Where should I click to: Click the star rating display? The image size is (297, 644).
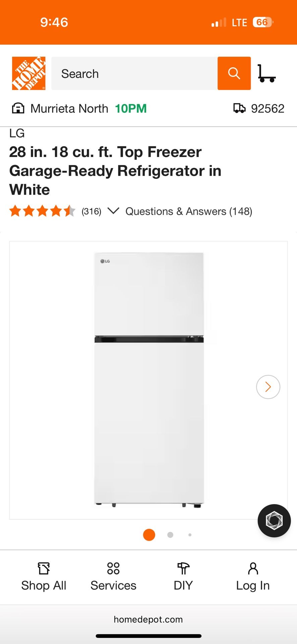click(x=42, y=211)
